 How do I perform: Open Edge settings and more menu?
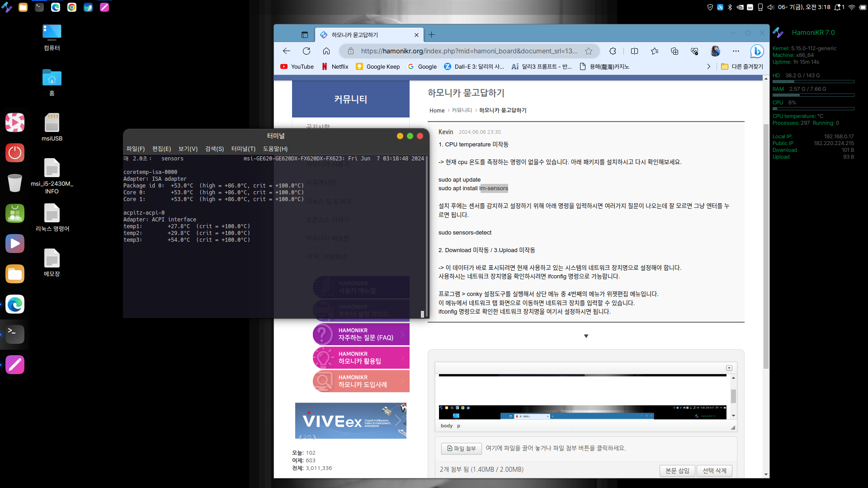coord(736,51)
